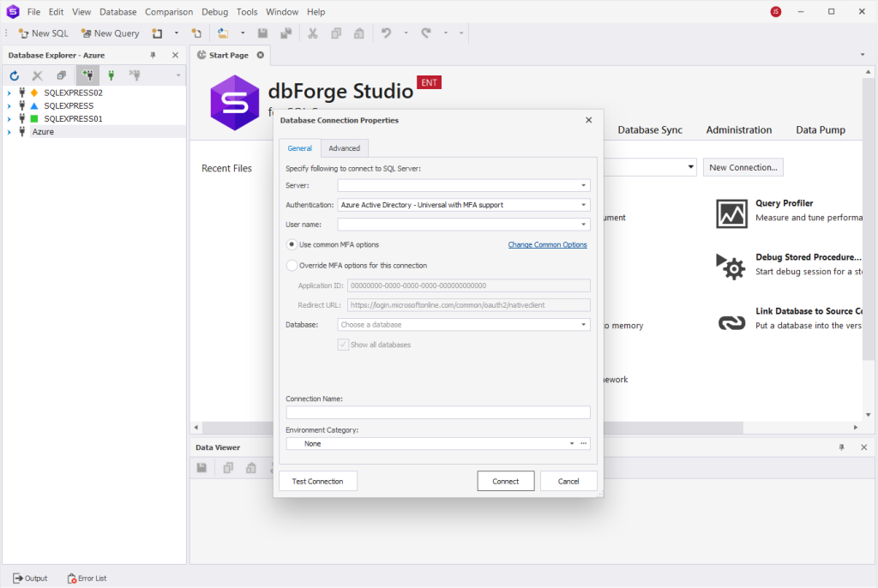This screenshot has width=878, height=588.
Task: Close the Data Viewer panel
Action: click(x=864, y=447)
